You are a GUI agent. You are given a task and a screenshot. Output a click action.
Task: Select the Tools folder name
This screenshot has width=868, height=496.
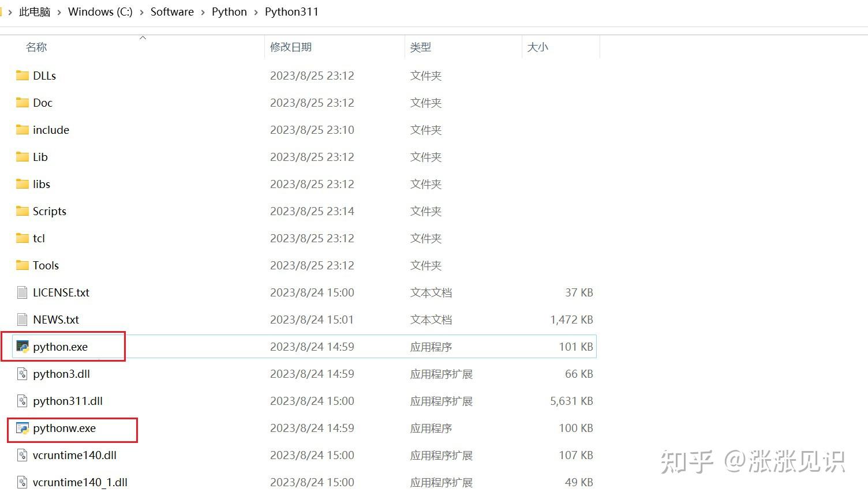tap(46, 265)
